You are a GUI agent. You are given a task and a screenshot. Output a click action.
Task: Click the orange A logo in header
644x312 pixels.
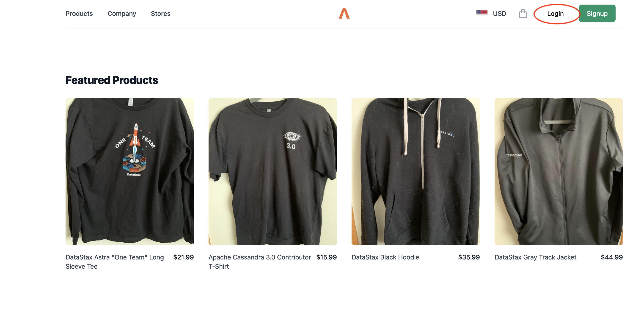click(x=344, y=14)
